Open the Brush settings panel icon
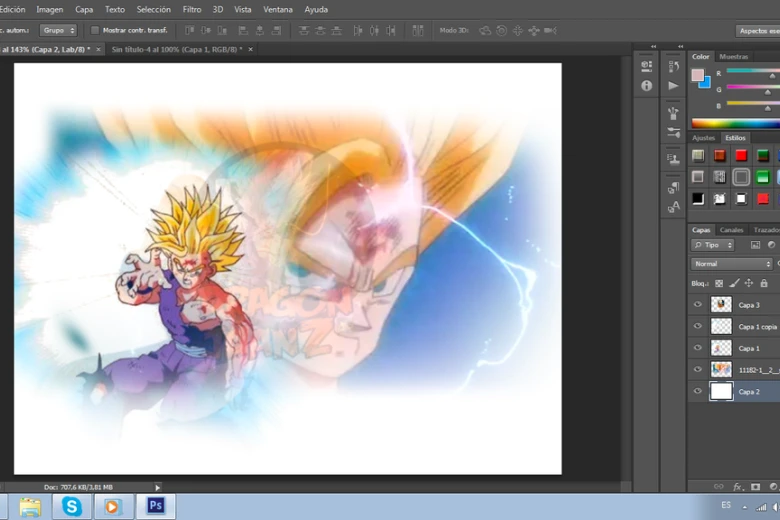Image resolution: width=780 pixels, height=520 pixels. coord(674,132)
